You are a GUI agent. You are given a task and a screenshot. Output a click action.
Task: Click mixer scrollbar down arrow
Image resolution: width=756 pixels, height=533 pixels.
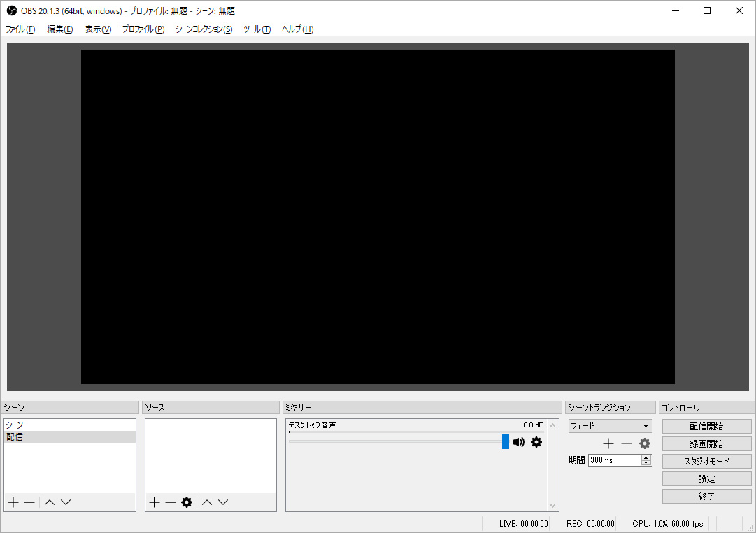553,506
